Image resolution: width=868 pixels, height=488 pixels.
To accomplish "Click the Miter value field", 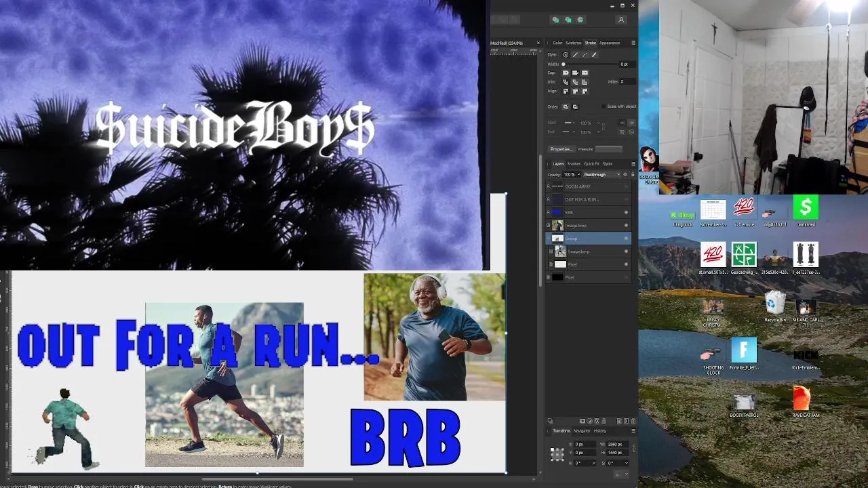I will (627, 82).
